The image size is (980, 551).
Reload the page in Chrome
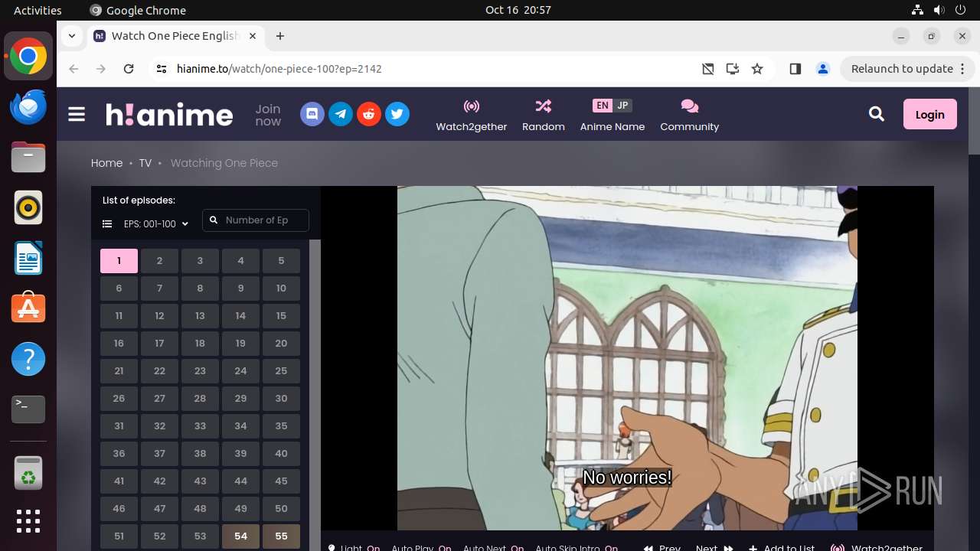(129, 69)
